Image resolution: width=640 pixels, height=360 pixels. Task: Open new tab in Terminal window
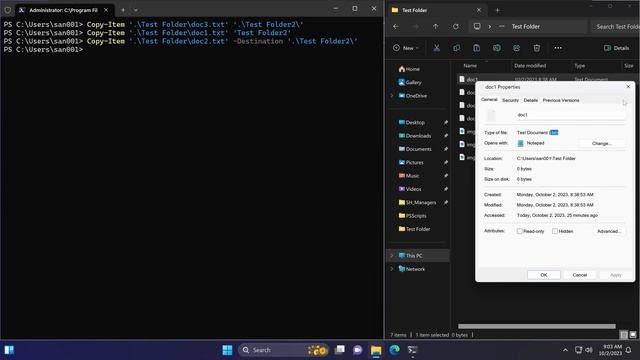point(123,10)
